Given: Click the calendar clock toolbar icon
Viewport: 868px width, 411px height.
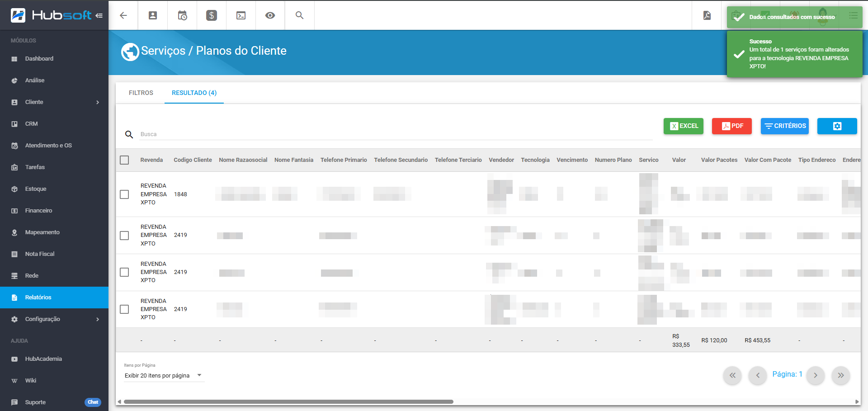Looking at the screenshot, I should [x=182, y=15].
